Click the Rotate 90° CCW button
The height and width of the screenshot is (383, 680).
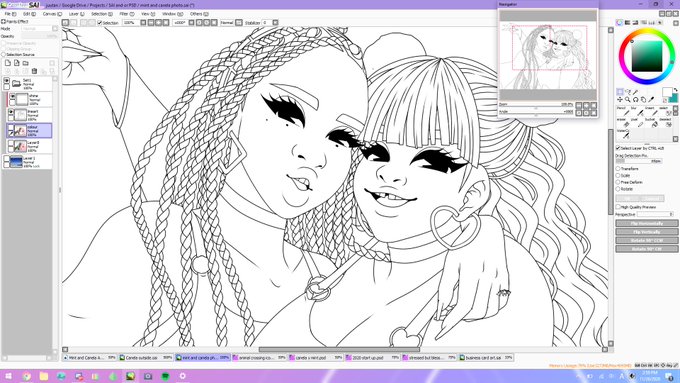pos(647,240)
